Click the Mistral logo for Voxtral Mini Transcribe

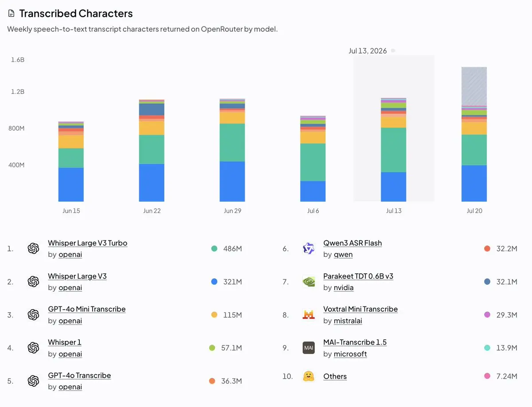point(309,315)
